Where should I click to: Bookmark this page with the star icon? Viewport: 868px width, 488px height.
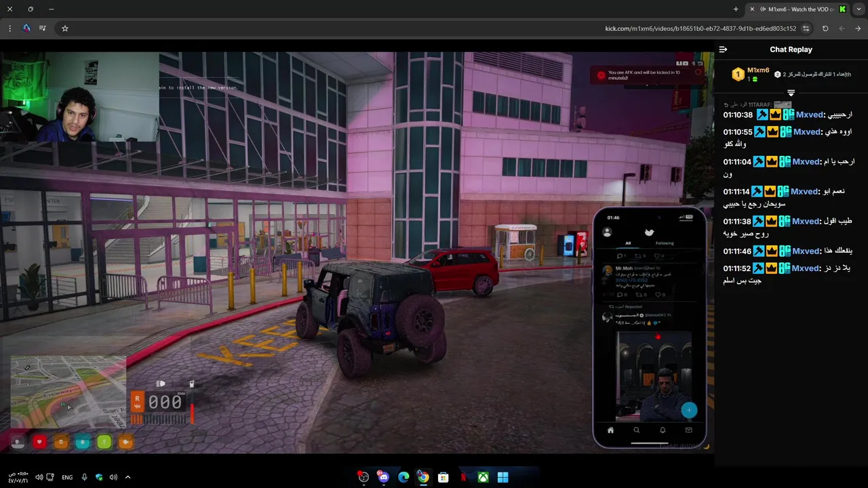pyautogui.click(x=65, y=28)
